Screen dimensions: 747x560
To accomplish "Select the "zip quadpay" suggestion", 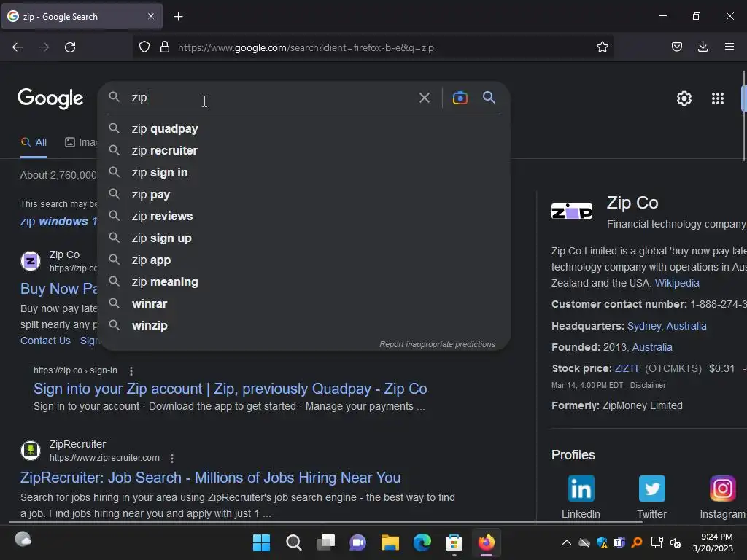I will 304,128.
